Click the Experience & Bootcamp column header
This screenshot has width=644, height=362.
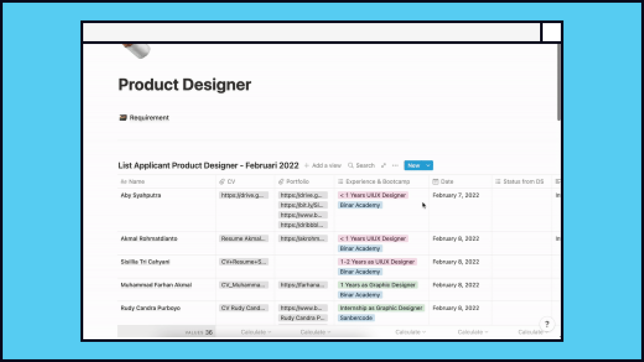coord(382,182)
